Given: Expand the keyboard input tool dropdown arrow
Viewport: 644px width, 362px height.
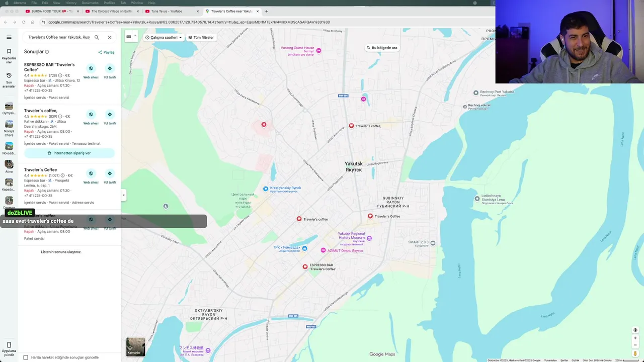Looking at the screenshot, I should (135, 36).
